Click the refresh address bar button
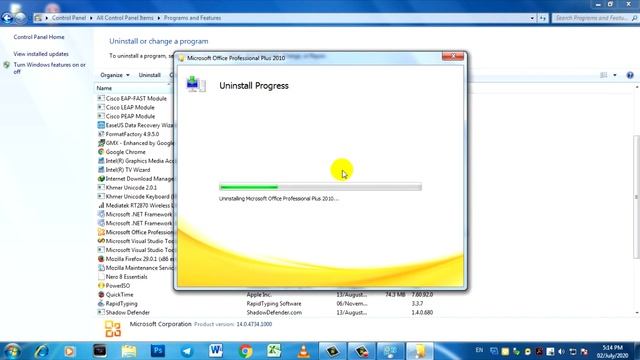The image size is (640, 360). tap(542, 18)
